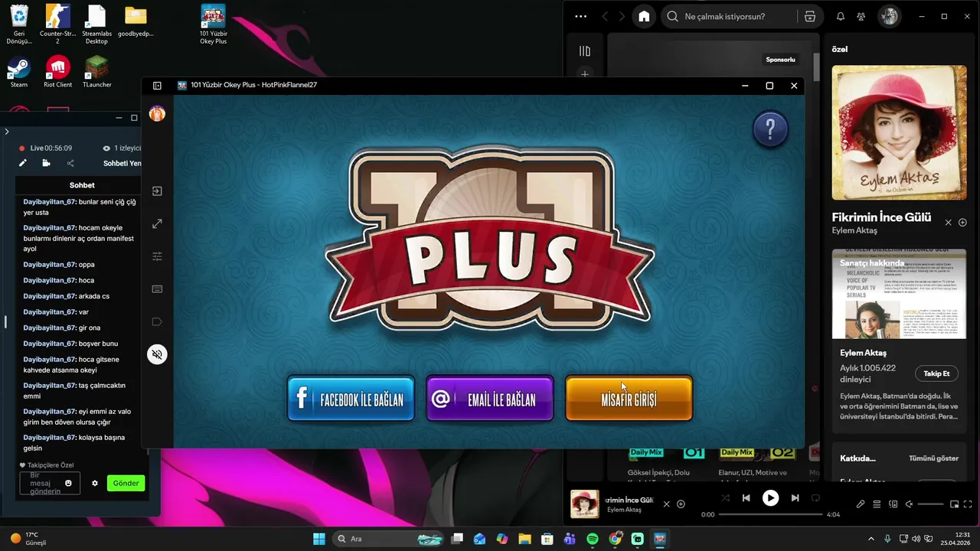The height and width of the screenshot is (551, 980).
Task: Expand Spotify library panel
Action: coord(585,51)
